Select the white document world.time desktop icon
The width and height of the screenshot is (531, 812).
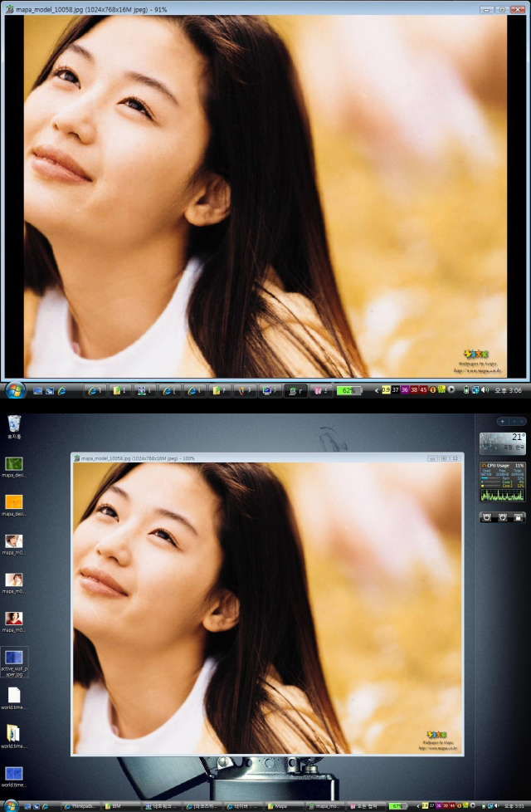point(14,698)
